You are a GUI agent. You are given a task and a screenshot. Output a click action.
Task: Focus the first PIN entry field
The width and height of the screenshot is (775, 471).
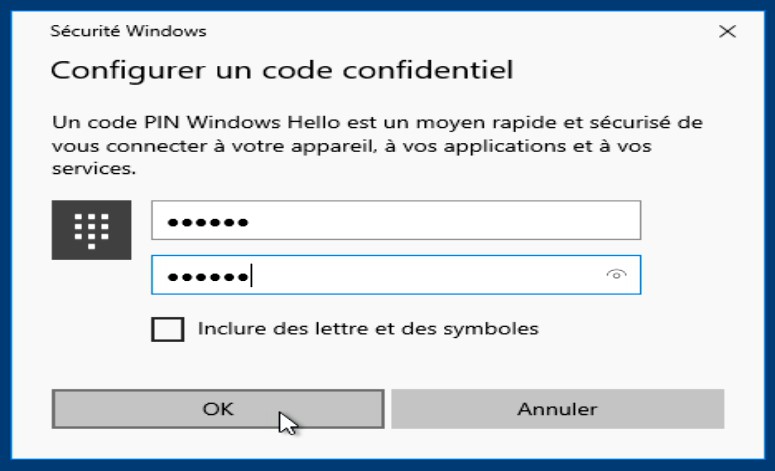click(395, 221)
